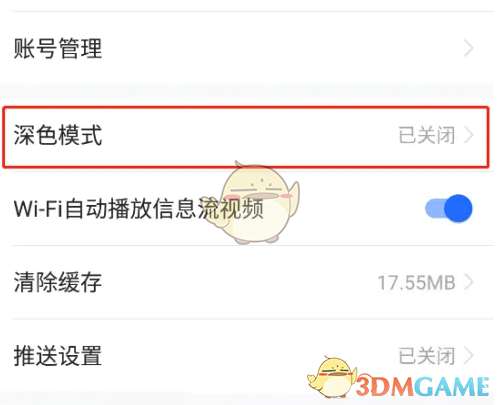Select the 清除缓存 row
Image resolution: width=500 pixels, height=405 pixels.
pyautogui.click(x=250, y=283)
